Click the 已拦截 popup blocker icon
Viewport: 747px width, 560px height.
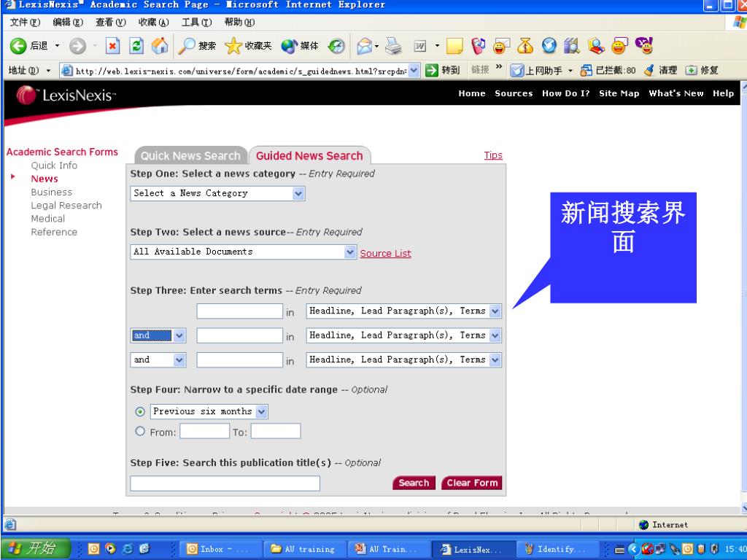point(586,71)
